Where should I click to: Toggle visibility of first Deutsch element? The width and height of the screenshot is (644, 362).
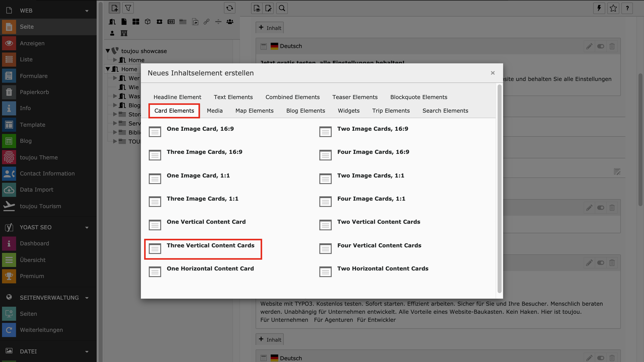(x=600, y=46)
